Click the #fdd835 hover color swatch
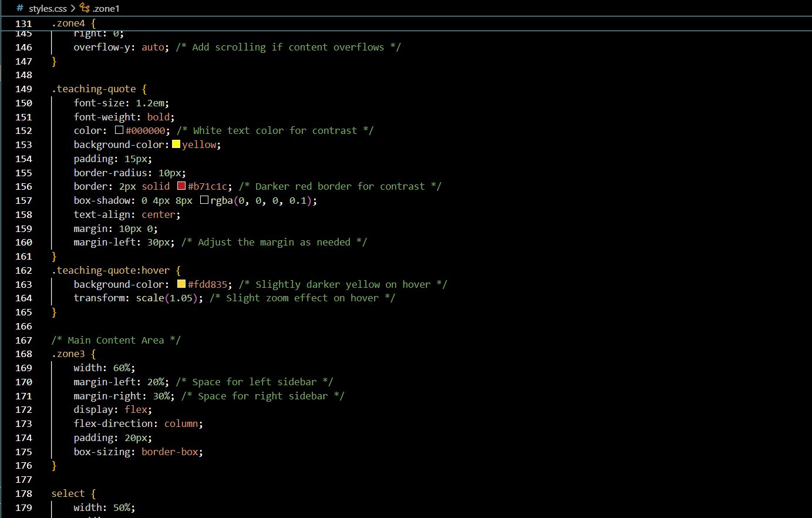 tap(181, 284)
